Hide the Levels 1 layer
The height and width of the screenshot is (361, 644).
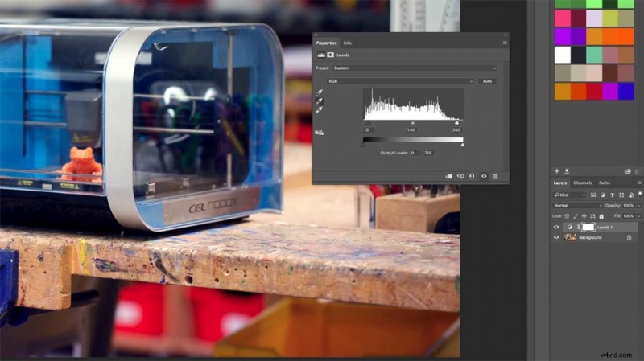coord(556,227)
